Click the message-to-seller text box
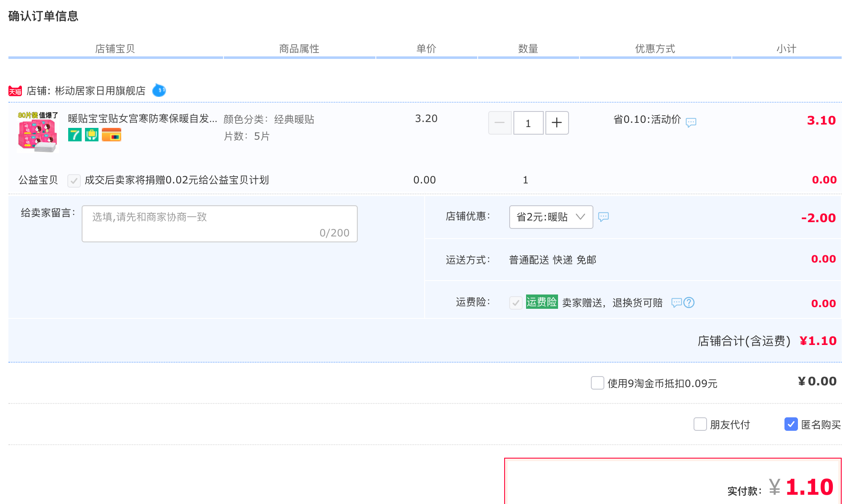The image size is (856, 504). coord(220,224)
